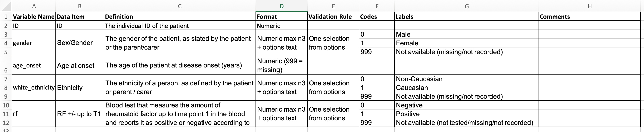Select the age_onset variable cell

click(x=34, y=65)
